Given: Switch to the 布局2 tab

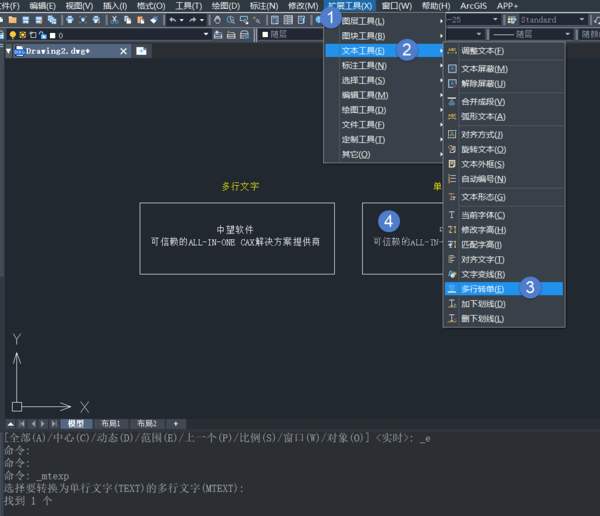Looking at the screenshot, I should click(x=147, y=424).
